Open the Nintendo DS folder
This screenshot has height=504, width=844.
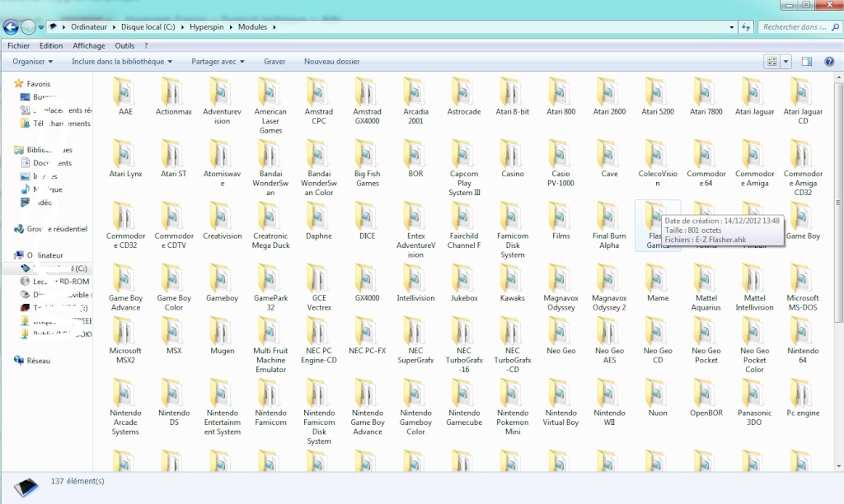coord(173,403)
